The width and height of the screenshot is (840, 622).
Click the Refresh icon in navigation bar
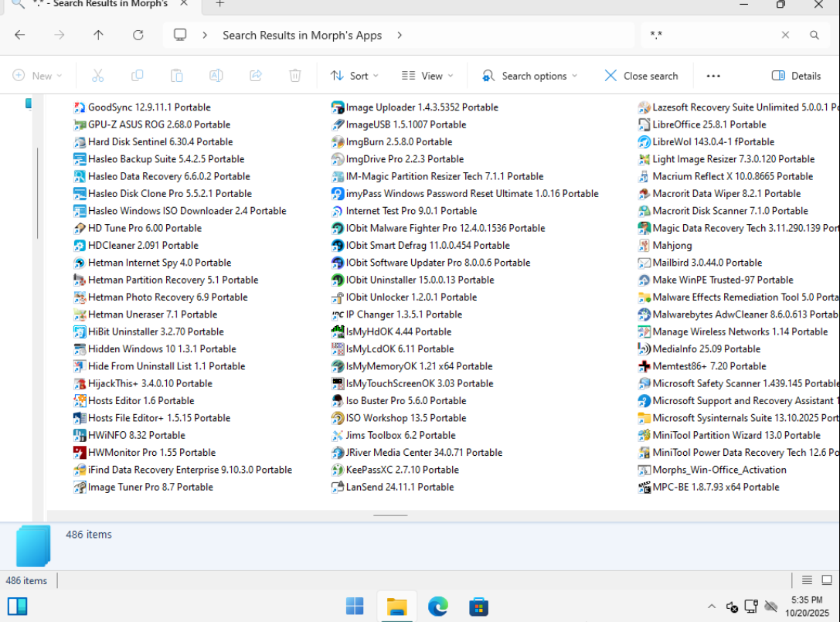[x=138, y=35]
